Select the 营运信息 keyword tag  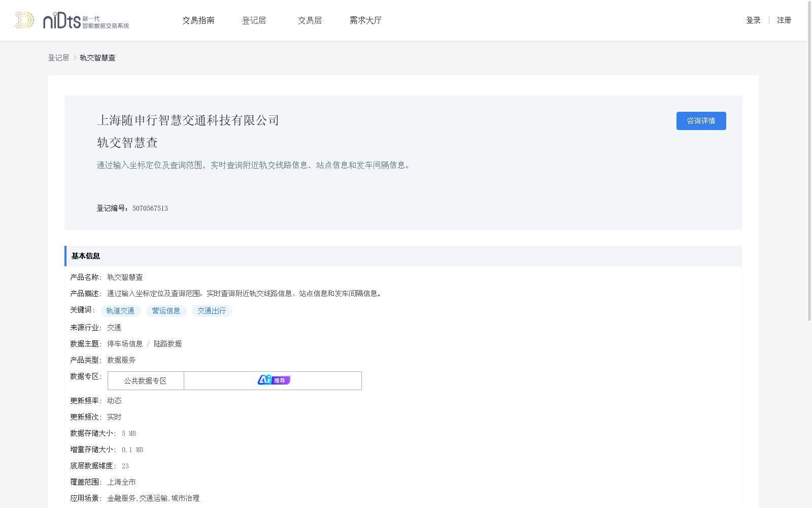[166, 311]
